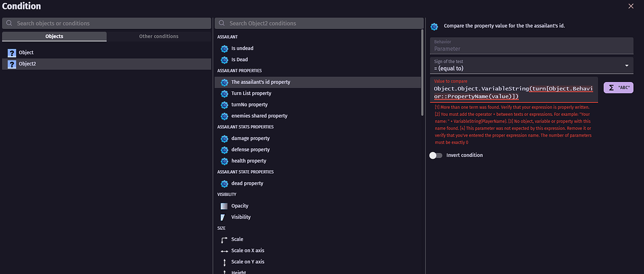Select the Is Dead condition icon
This screenshot has height=274, width=644.
tap(224, 60)
